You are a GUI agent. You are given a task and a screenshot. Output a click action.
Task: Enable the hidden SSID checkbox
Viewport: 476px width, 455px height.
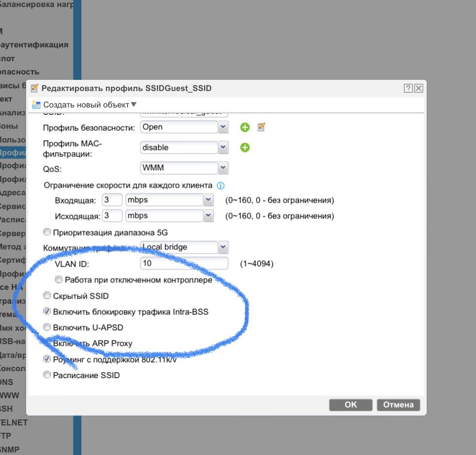pos(47,295)
